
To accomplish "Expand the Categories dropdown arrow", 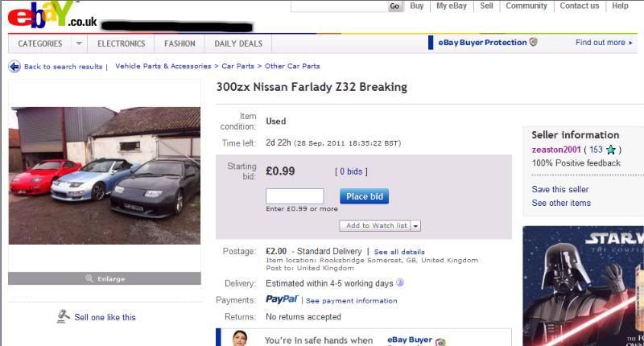I will click(x=79, y=43).
